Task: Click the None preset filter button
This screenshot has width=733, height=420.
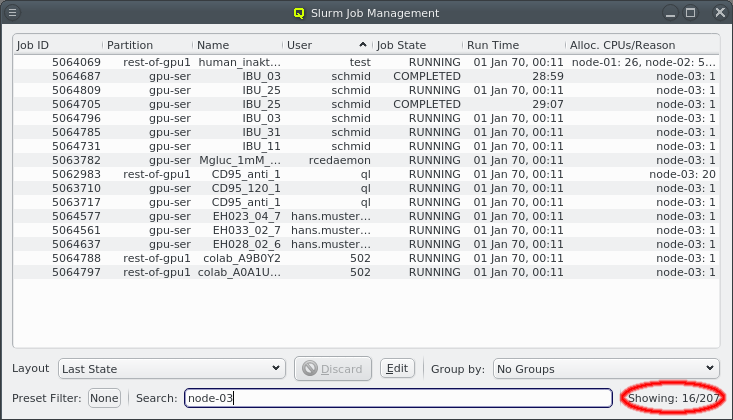Action: (x=104, y=398)
